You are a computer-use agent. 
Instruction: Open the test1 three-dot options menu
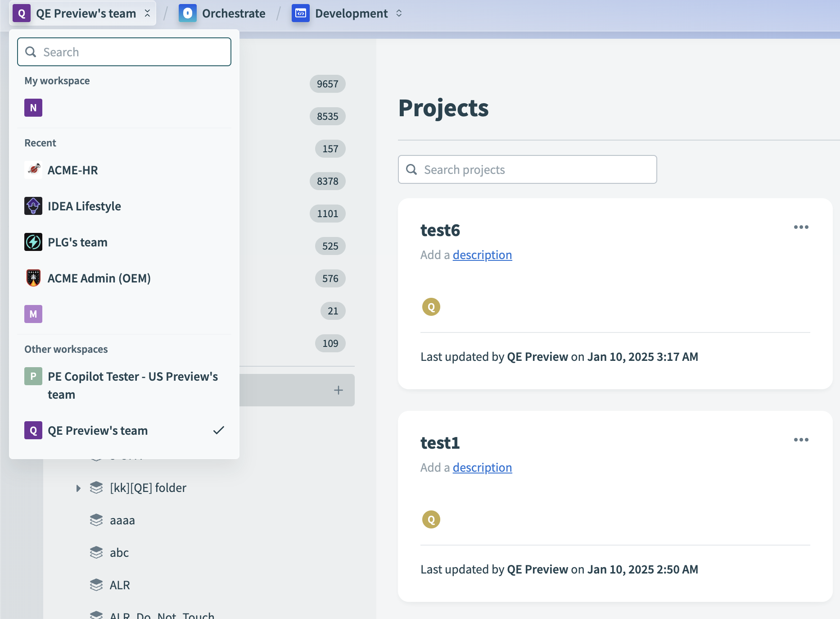pos(801,440)
